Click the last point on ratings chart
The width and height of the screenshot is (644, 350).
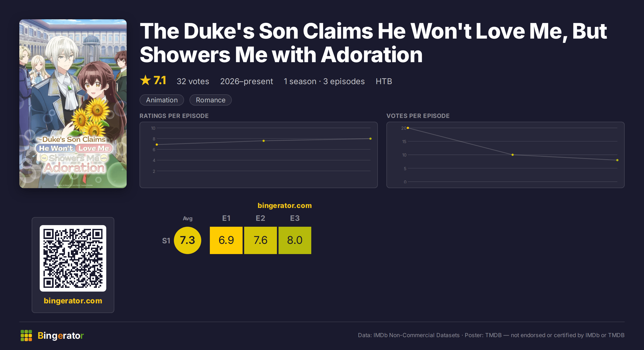371,139
